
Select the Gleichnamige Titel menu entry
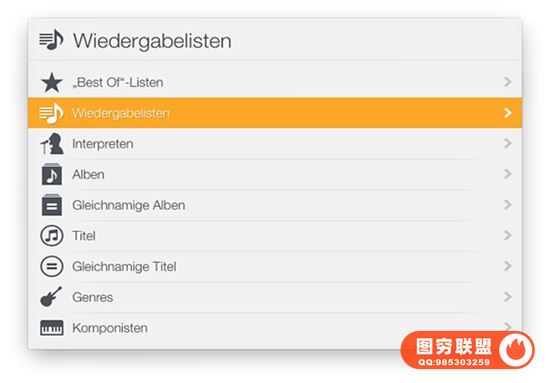pos(275,266)
